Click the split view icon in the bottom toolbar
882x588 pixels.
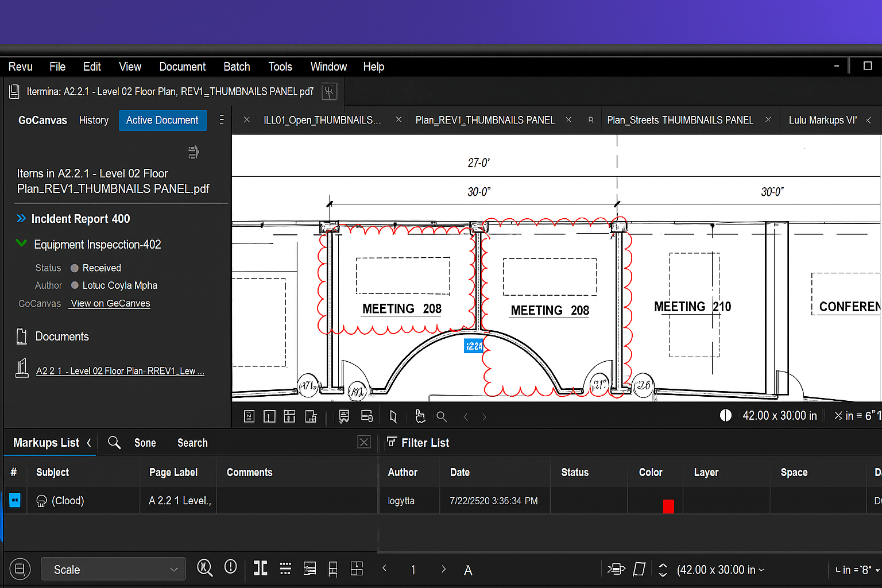click(x=260, y=569)
